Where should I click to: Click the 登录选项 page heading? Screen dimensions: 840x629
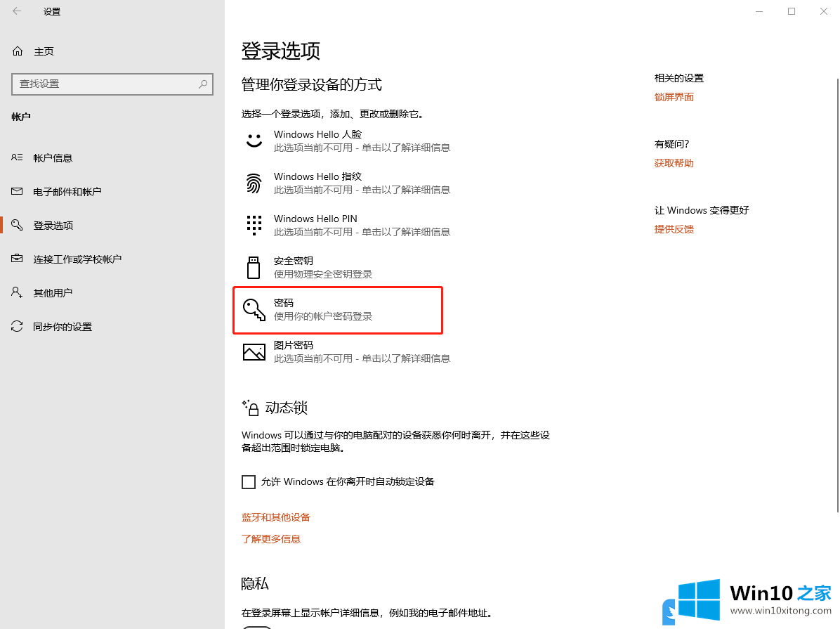(281, 51)
